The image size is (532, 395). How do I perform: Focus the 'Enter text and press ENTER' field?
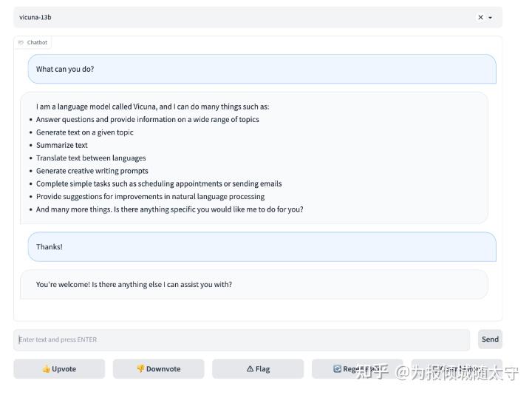click(x=242, y=340)
